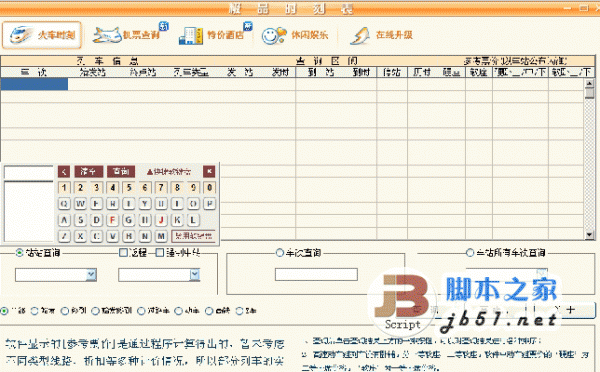600x372 pixels.
Task: Tap the L key on soft keyboard
Action: pos(193,220)
